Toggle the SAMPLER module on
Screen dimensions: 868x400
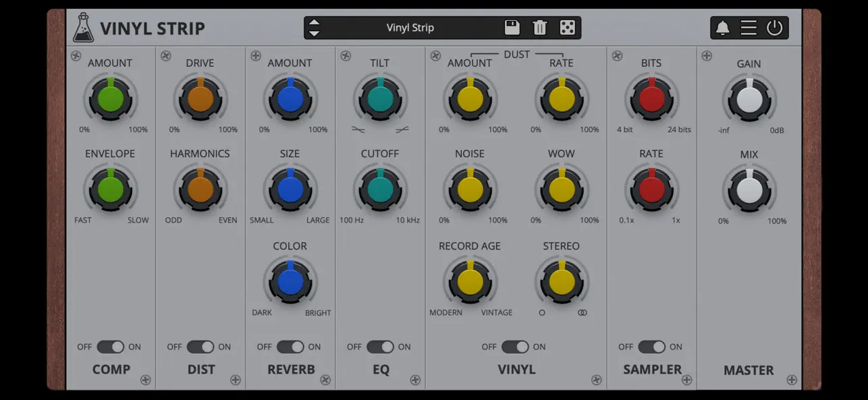[651, 347]
